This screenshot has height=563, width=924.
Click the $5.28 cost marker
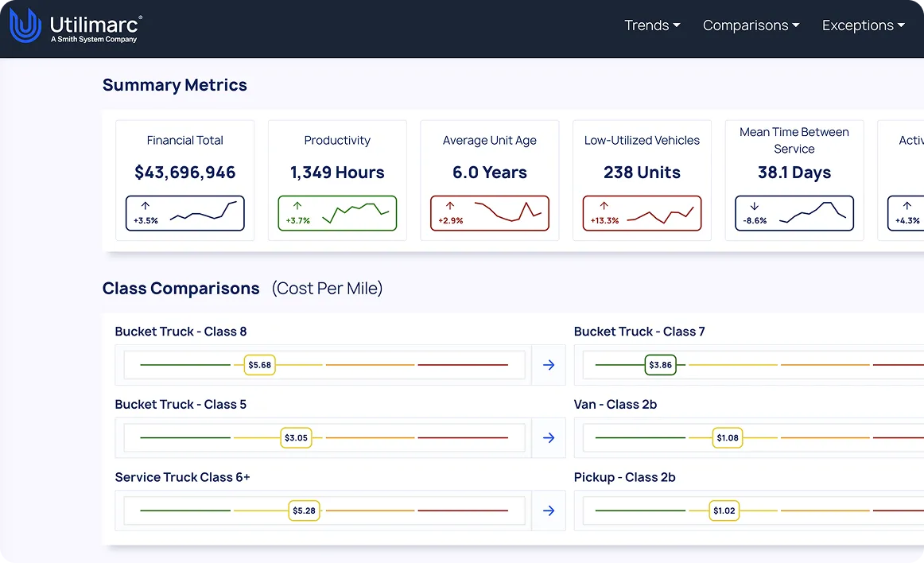coord(304,511)
